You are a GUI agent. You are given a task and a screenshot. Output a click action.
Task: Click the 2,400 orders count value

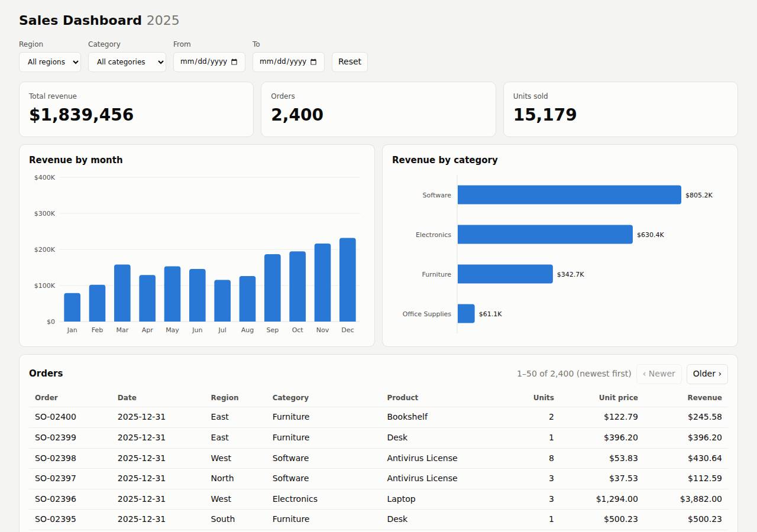pyautogui.click(x=297, y=115)
